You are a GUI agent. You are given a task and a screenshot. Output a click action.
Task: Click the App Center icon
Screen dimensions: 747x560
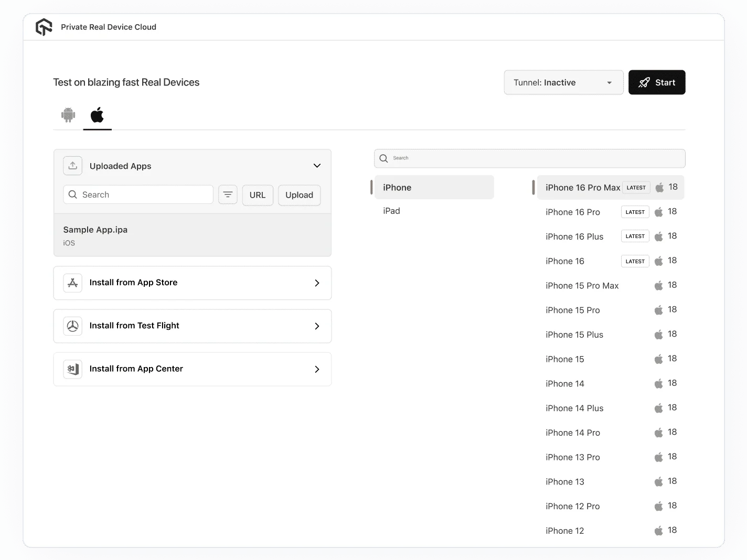73,369
